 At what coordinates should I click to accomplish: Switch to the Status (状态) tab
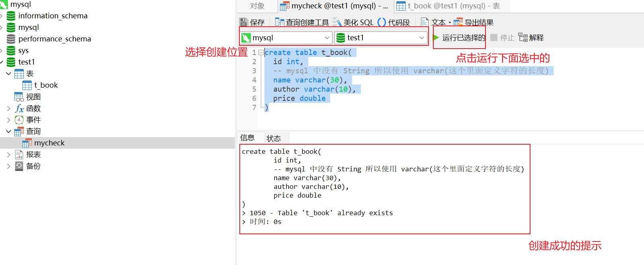coord(274,138)
